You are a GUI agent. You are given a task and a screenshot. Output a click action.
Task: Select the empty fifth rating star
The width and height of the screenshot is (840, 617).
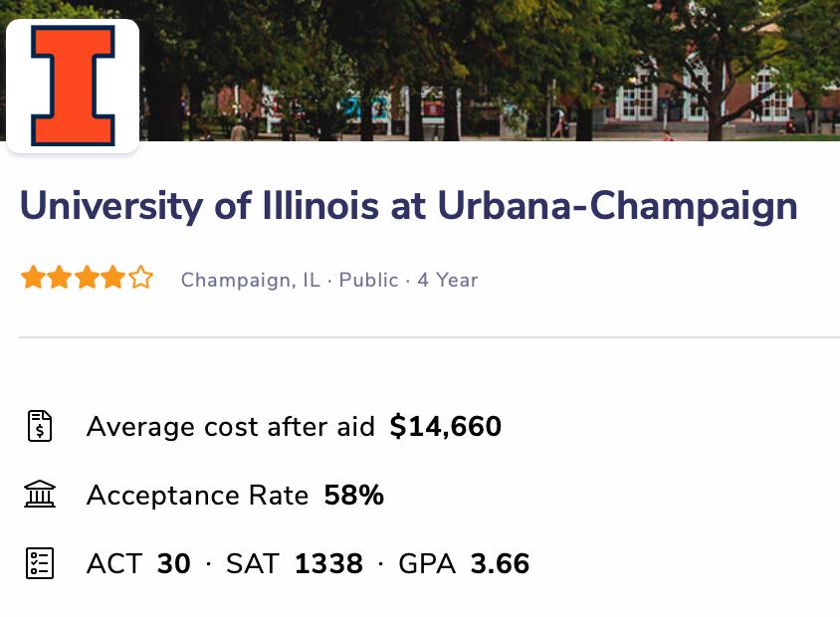(141, 278)
